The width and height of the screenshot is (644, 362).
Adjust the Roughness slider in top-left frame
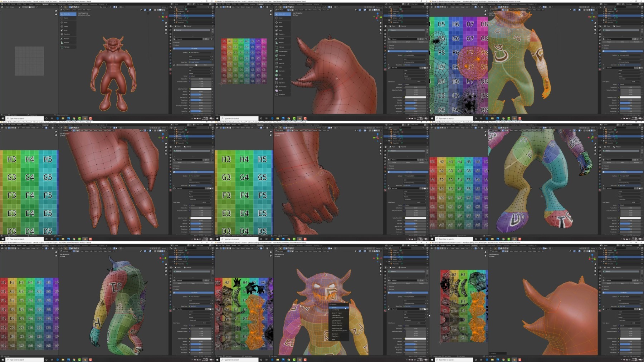point(201,100)
